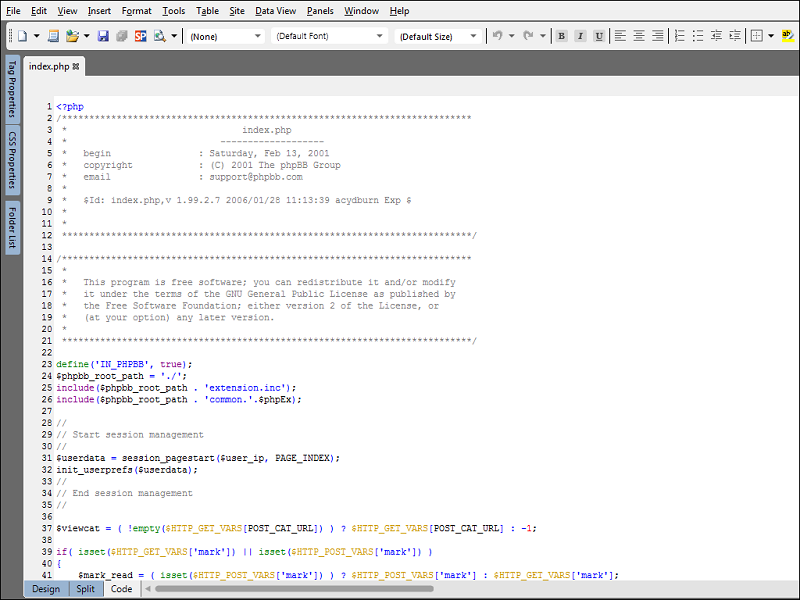The height and width of the screenshot is (600, 800).
Task: Toggle Bold formatting
Action: [x=562, y=36]
